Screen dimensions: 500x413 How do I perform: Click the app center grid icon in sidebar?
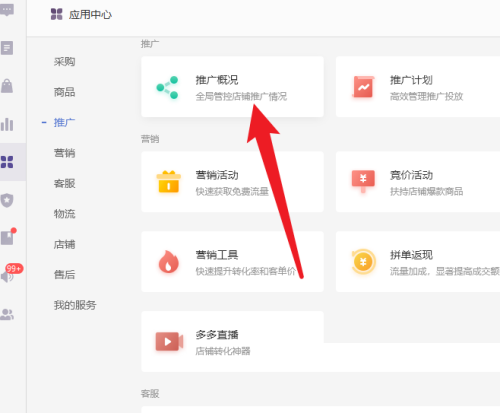pos(7,162)
